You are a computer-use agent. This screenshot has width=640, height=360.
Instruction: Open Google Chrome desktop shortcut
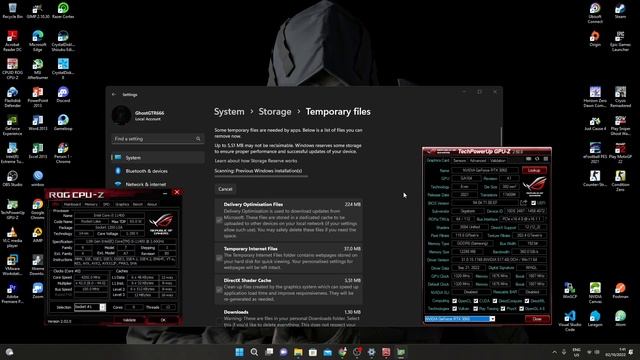38,209
